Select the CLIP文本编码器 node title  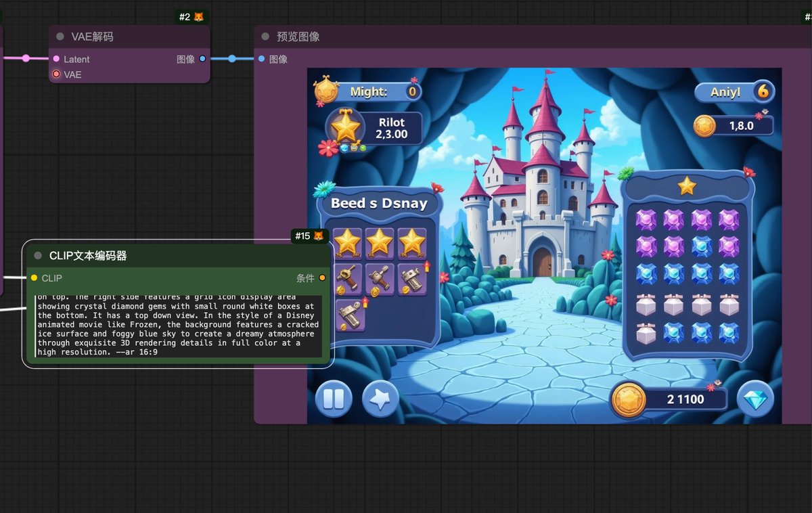pyautogui.click(x=88, y=255)
